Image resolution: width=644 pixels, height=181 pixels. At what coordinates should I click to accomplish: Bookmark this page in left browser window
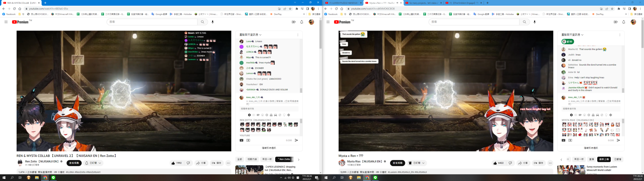[290, 9]
